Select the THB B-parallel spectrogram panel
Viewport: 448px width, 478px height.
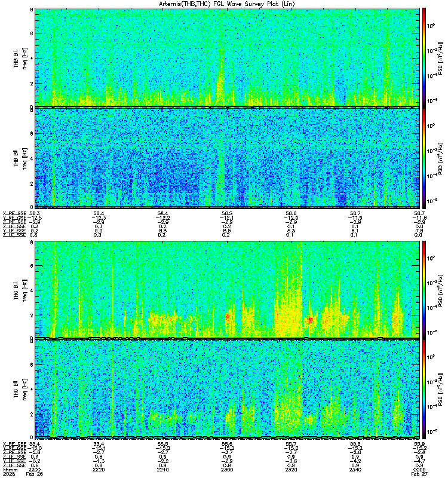coord(227,158)
